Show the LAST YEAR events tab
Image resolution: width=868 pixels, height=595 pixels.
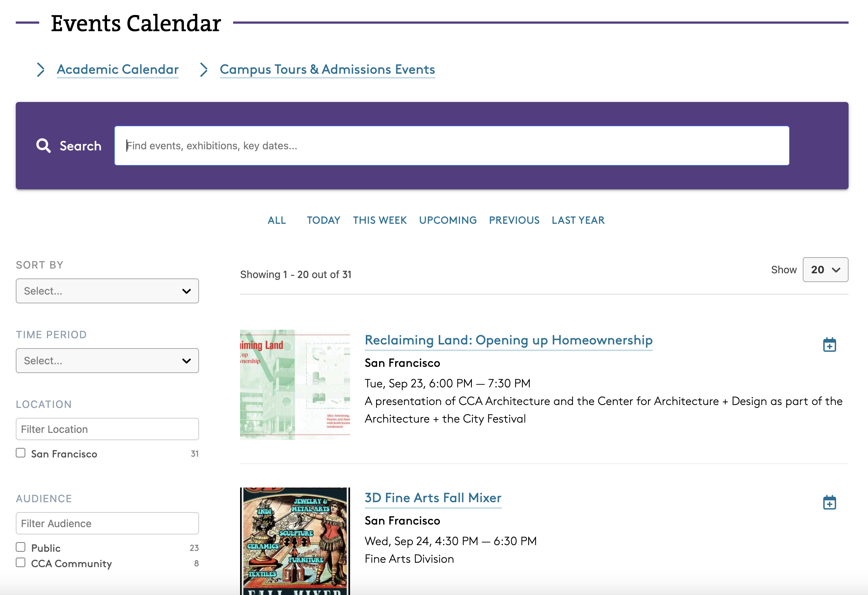(x=578, y=220)
